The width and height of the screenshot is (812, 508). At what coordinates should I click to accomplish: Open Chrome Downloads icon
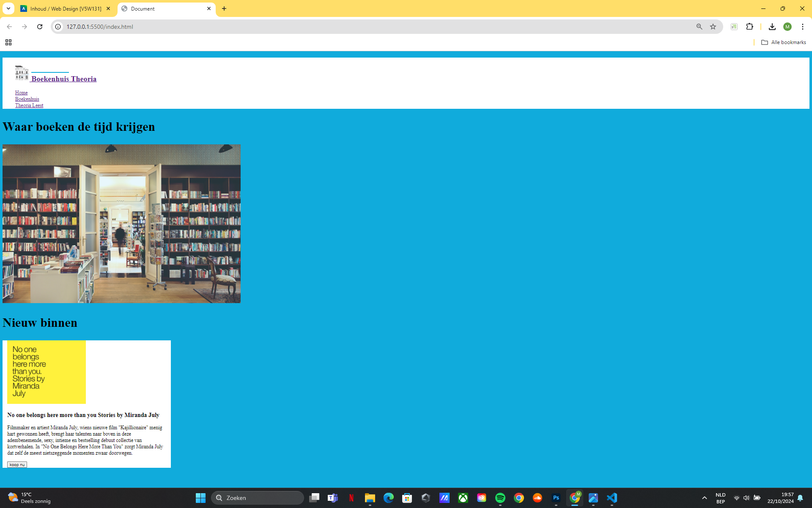pos(772,27)
